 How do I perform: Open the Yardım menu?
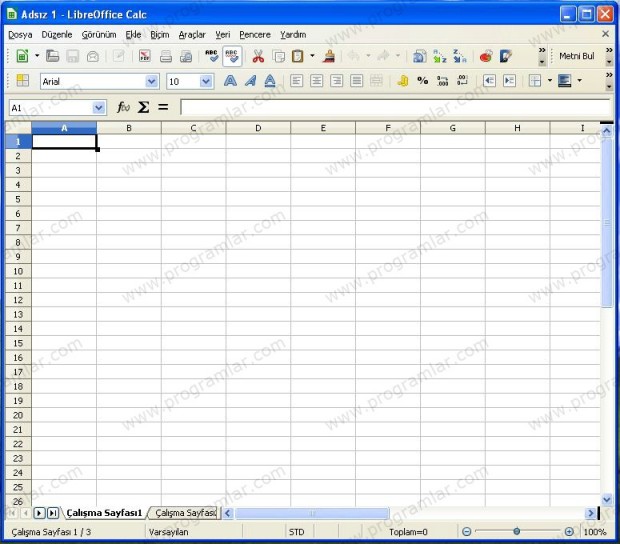click(293, 35)
